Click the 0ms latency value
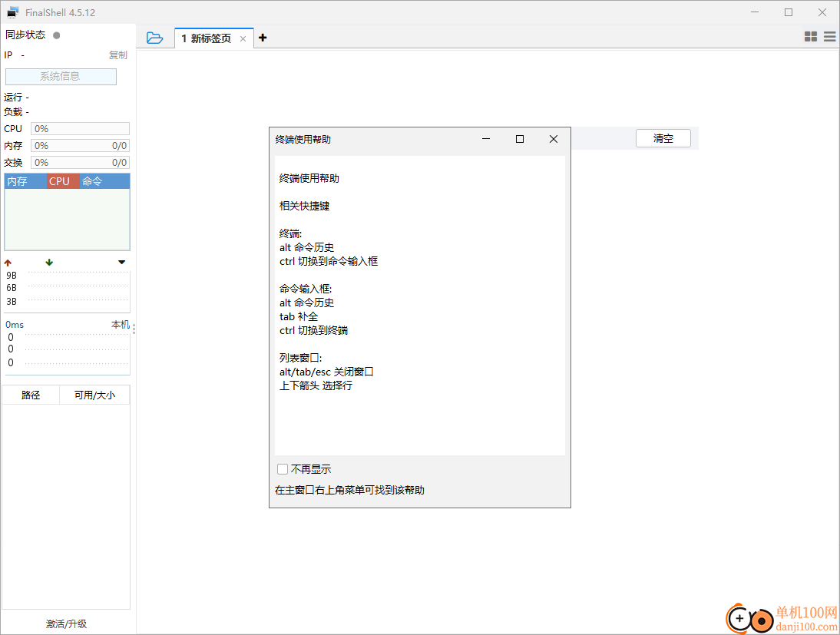This screenshot has width=840, height=635. [15, 325]
